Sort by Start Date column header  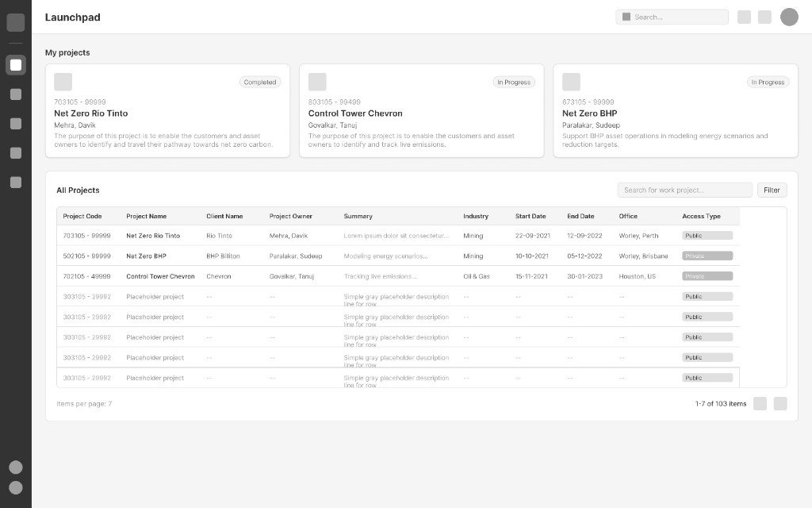(x=530, y=216)
